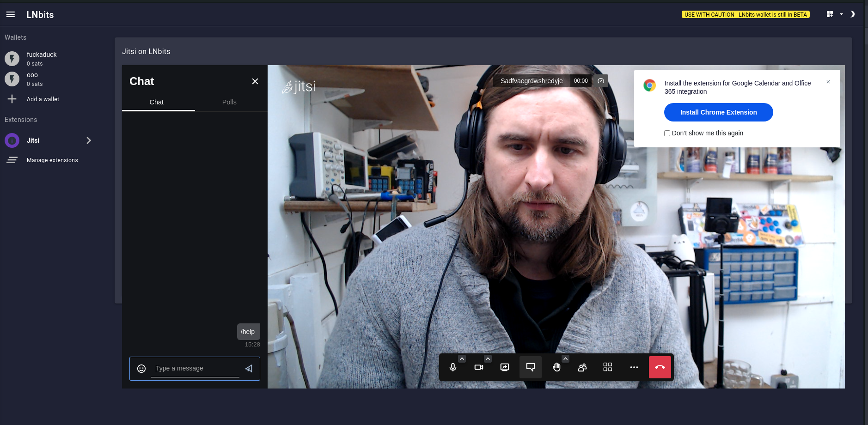
Task: Click the LNbits logo title
Action: pos(40,15)
